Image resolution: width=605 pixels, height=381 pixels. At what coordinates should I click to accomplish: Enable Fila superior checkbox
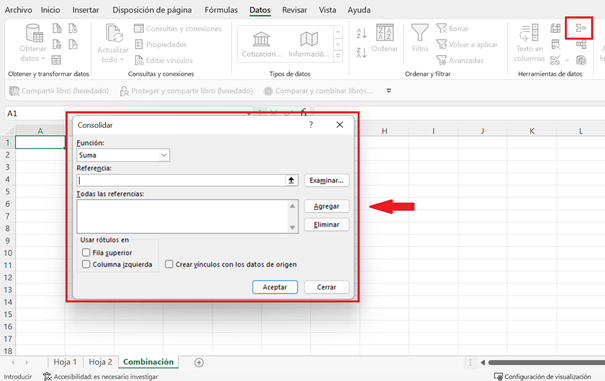coord(86,252)
